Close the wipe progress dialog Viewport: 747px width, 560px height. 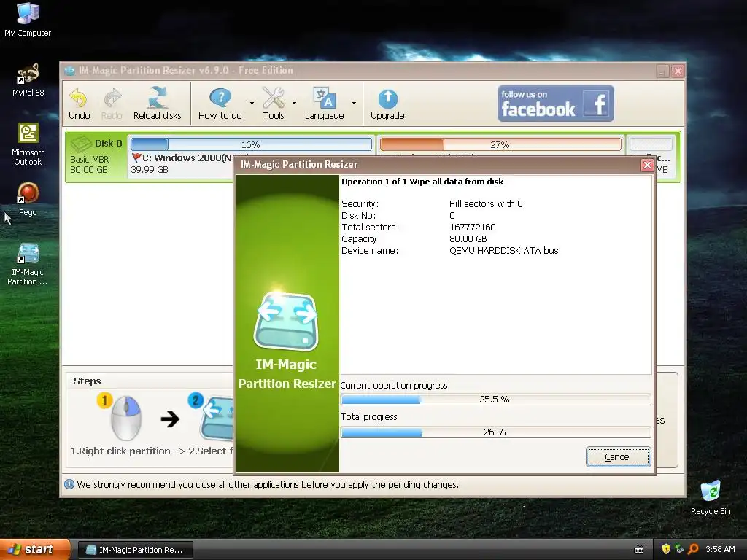(x=646, y=165)
